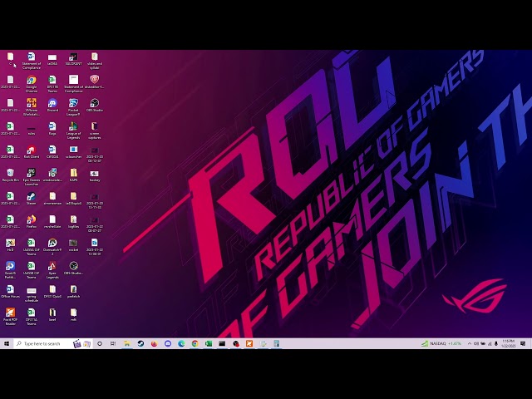The image size is (532, 399).
Task: Open the logfiles folder on desktop
Action: click(73, 222)
